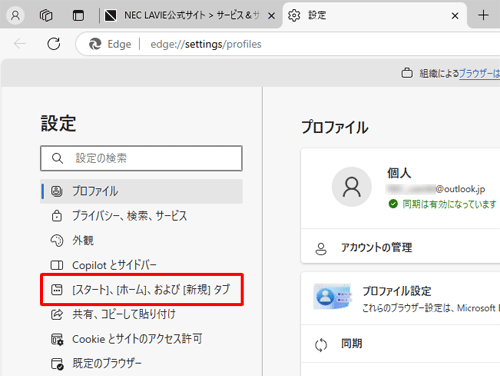This screenshot has width=500, height=376.
Task: Click the default browser icon
Action: [57, 364]
